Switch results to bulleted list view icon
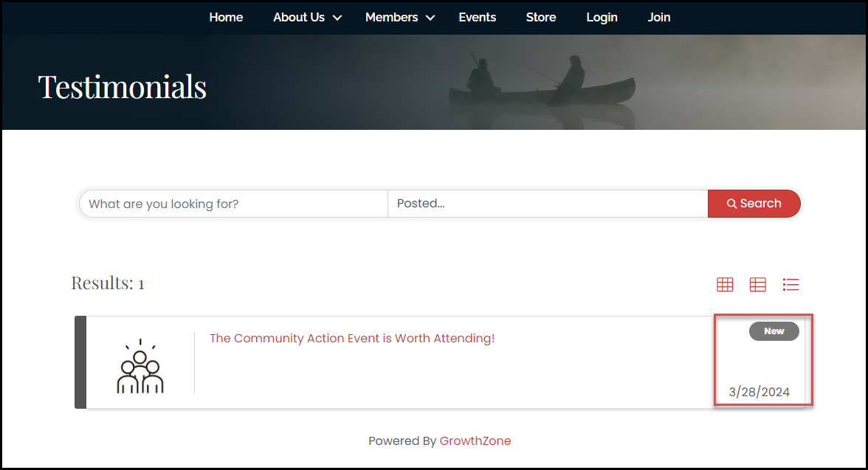The width and height of the screenshot is (868, 470). coord(790,284)
